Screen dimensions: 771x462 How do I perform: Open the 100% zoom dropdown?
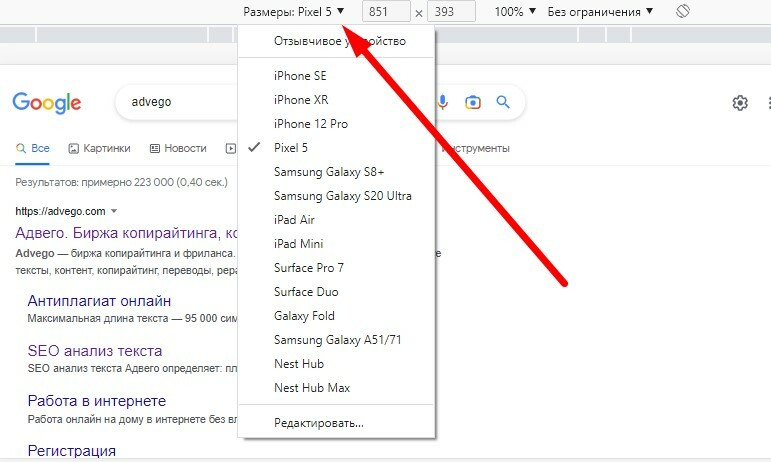pyautogui.click(x=514, y=12)
